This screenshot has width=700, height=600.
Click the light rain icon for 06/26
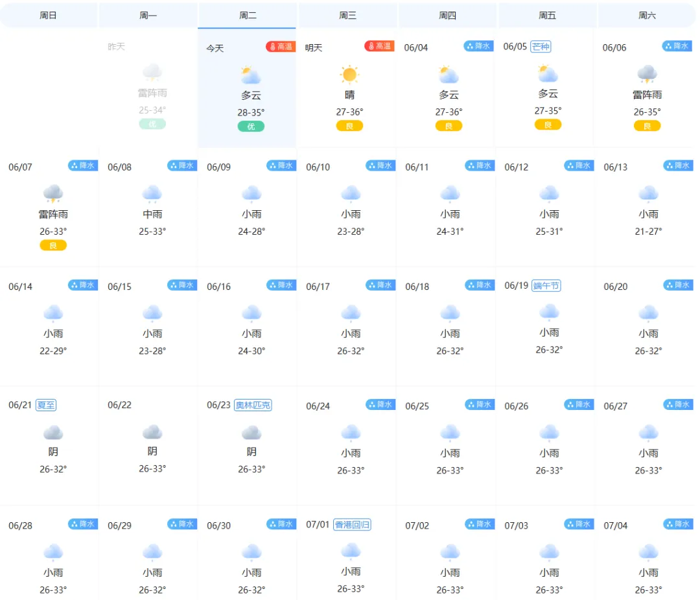[550, 433]
